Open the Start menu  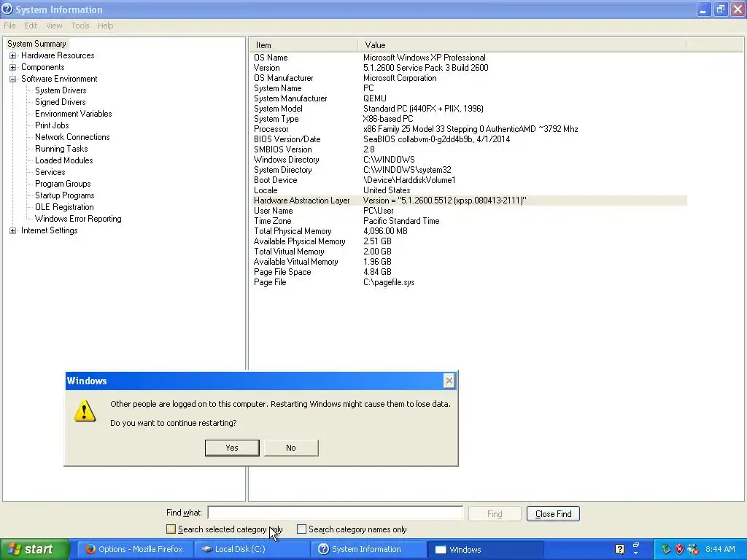34,549
